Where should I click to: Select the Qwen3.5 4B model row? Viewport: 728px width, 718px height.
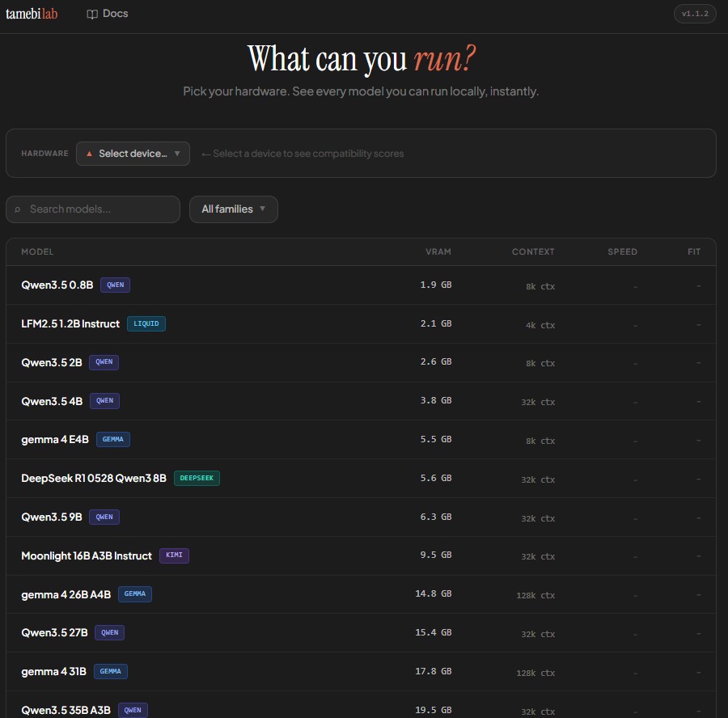coord(361,401)
